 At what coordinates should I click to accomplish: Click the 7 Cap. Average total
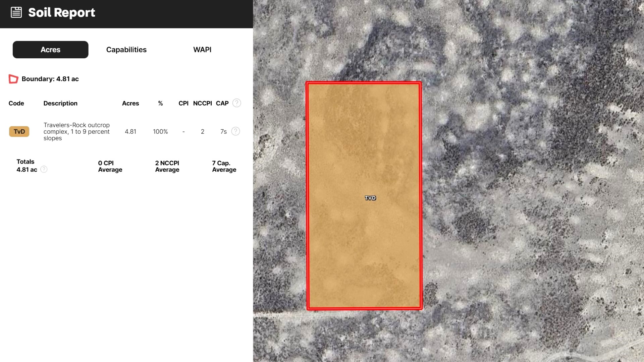point(224,166)
